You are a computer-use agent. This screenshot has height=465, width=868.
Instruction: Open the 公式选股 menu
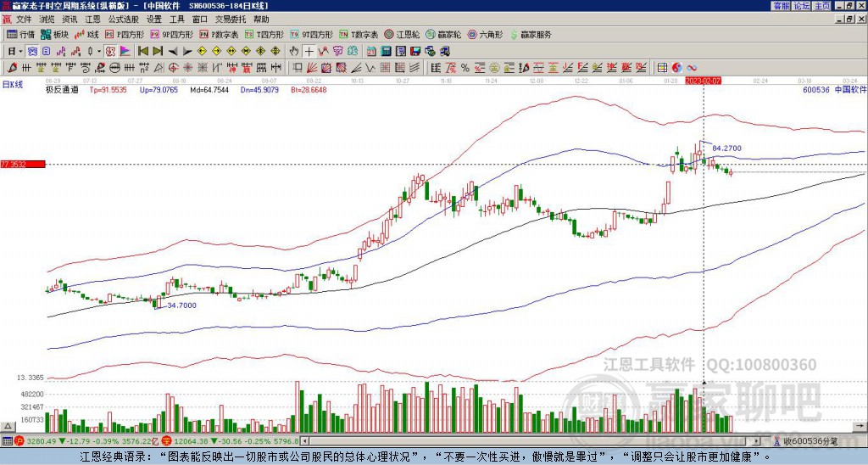click(122, 19)
